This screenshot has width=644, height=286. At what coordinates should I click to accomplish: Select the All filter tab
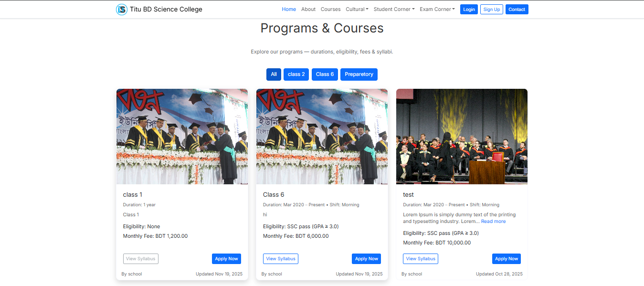(x=274, y=74)
